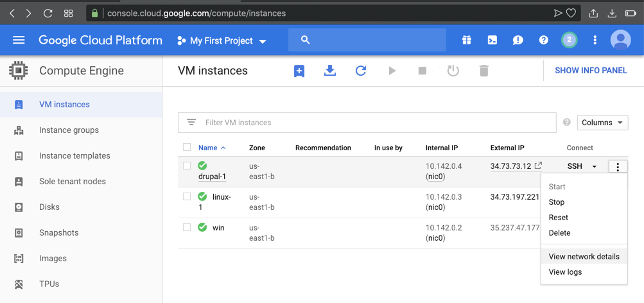Open the Columns dropdown

(x=602, y=123)
